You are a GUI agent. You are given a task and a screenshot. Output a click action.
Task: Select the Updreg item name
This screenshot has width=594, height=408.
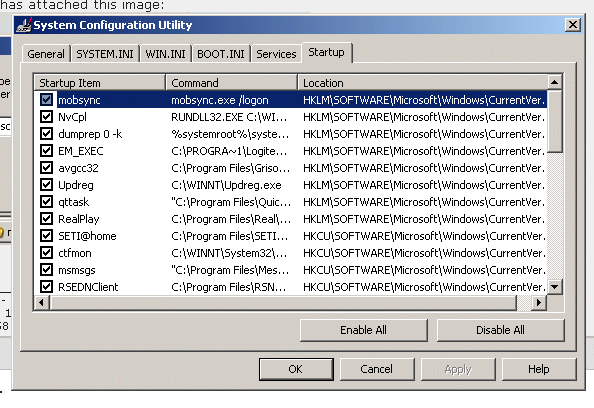pos(76,185)
